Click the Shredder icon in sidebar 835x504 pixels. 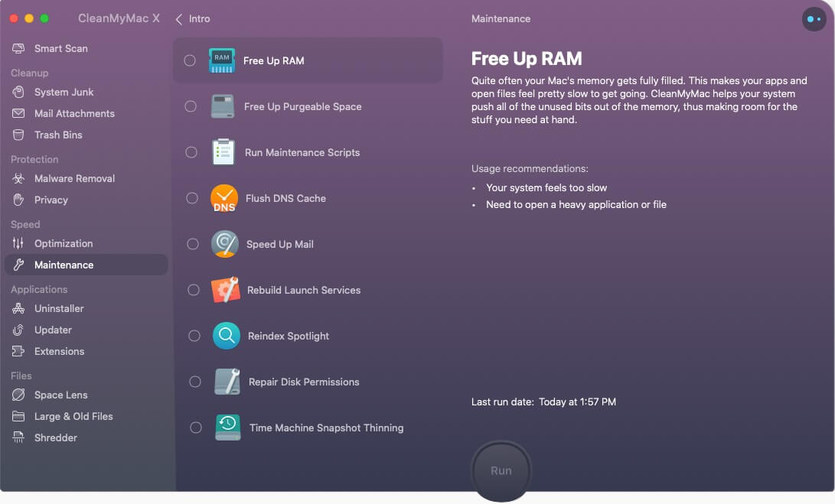click(x=18, y=437)
